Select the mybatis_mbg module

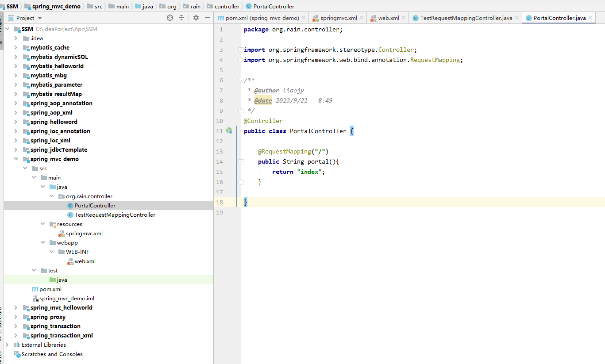[x=49, y=75]
